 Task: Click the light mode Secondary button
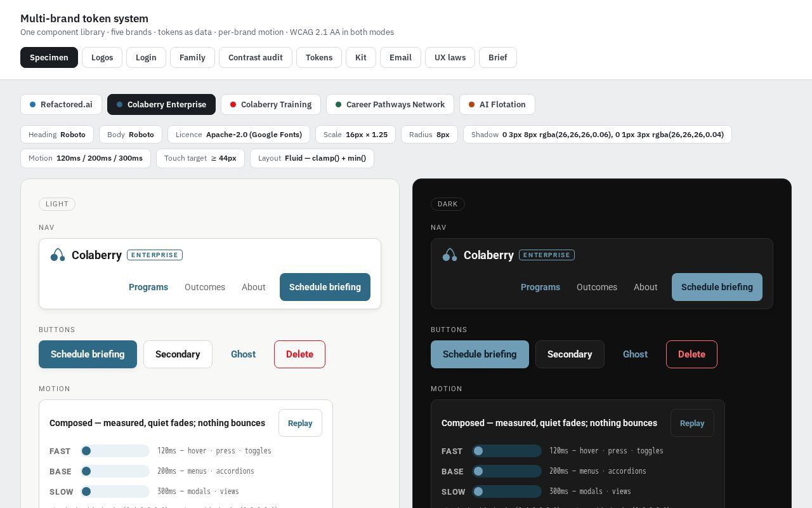tap(178, 354)
